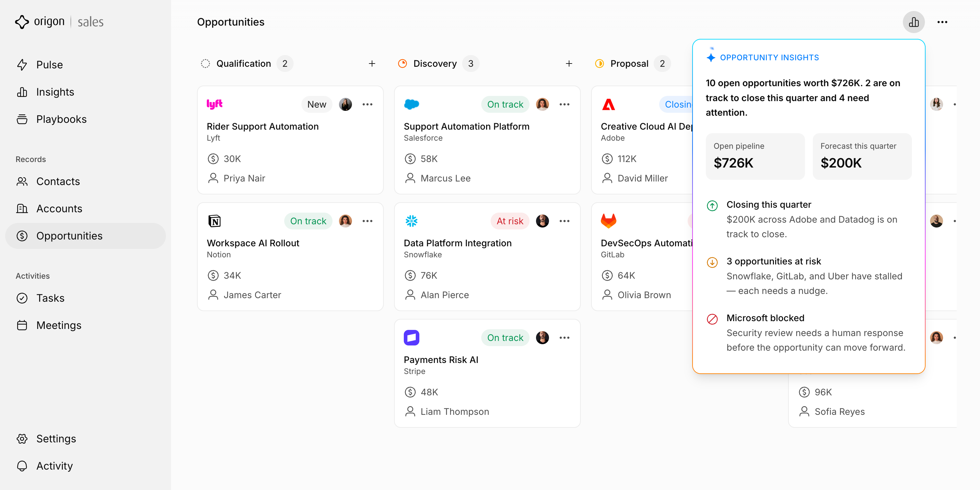Open Meetings in the sidebar
This screenshot has width=980, height=490.
coord(85,325)
